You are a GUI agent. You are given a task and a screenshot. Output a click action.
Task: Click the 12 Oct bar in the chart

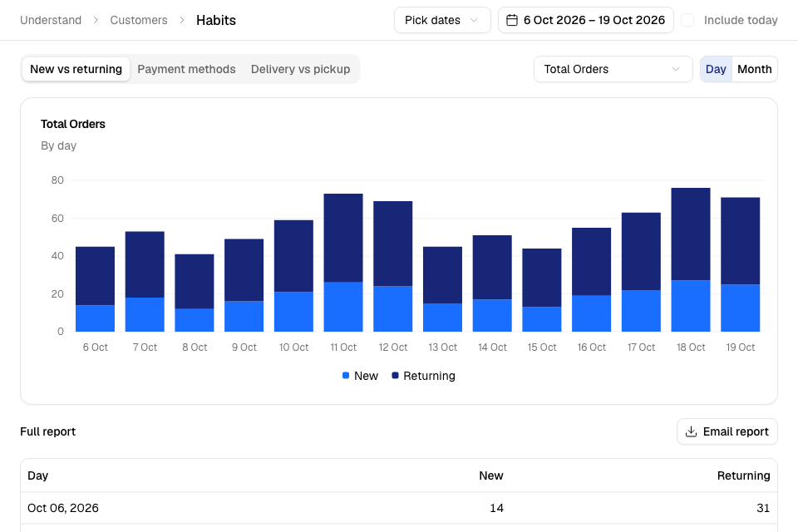point(393,266)
